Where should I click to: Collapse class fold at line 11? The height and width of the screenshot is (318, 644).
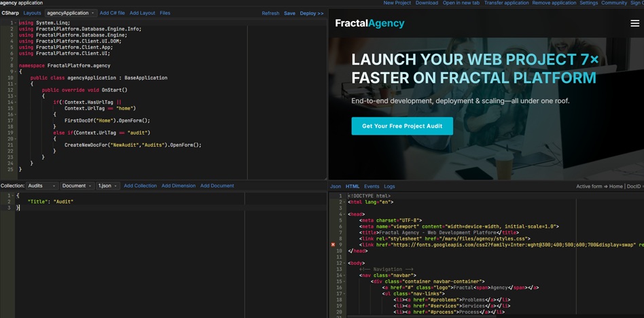[16, 84]
